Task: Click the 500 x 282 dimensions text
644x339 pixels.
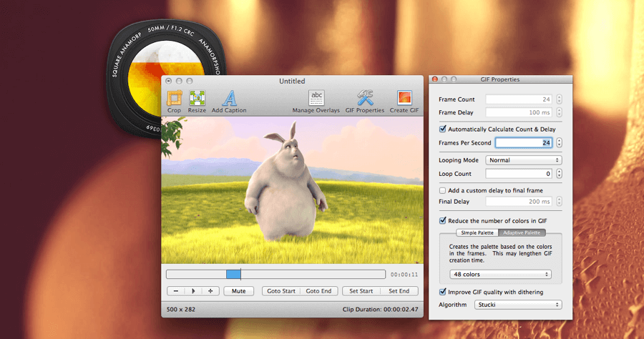Action: click(181, 310)
